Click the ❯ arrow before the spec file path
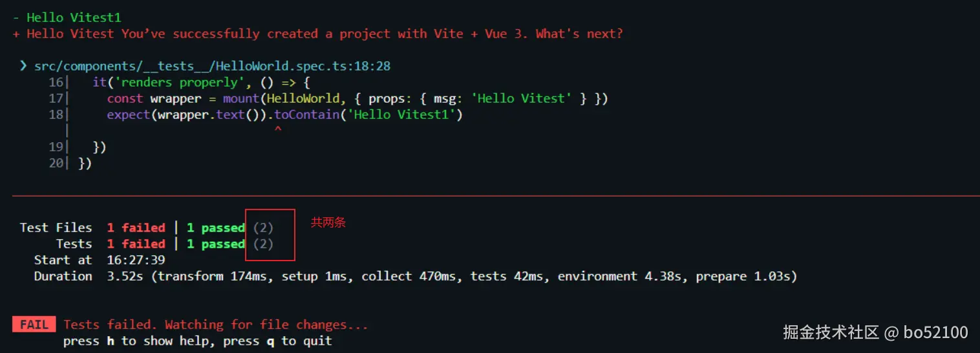Viewport: 980px width, 353px height. click(x=23, y=66)
